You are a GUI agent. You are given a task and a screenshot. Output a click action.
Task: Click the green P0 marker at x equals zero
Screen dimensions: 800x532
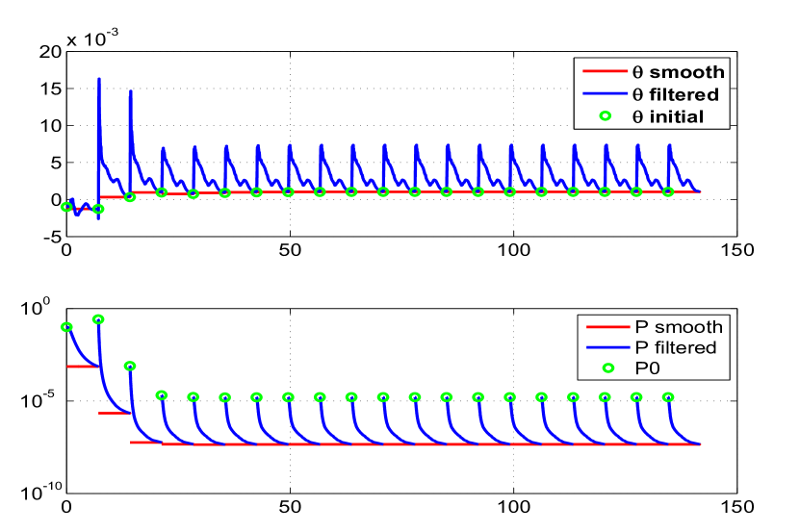66,327
